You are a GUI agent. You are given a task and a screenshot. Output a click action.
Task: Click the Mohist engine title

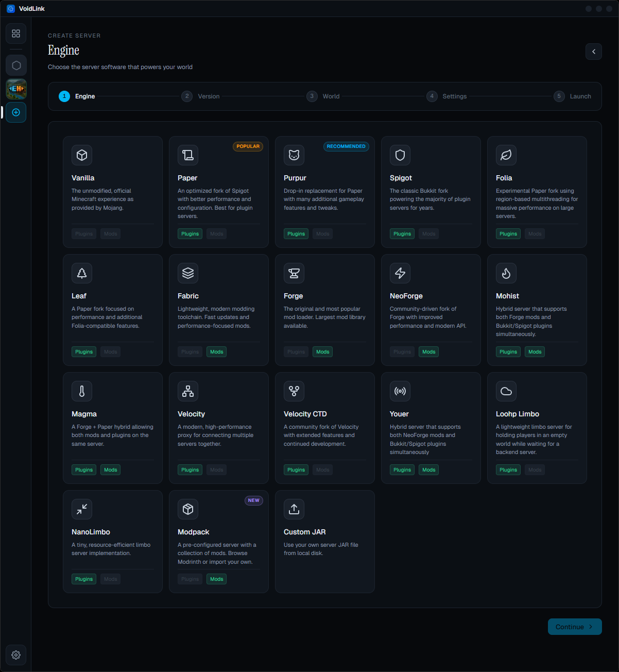(507, 296)
